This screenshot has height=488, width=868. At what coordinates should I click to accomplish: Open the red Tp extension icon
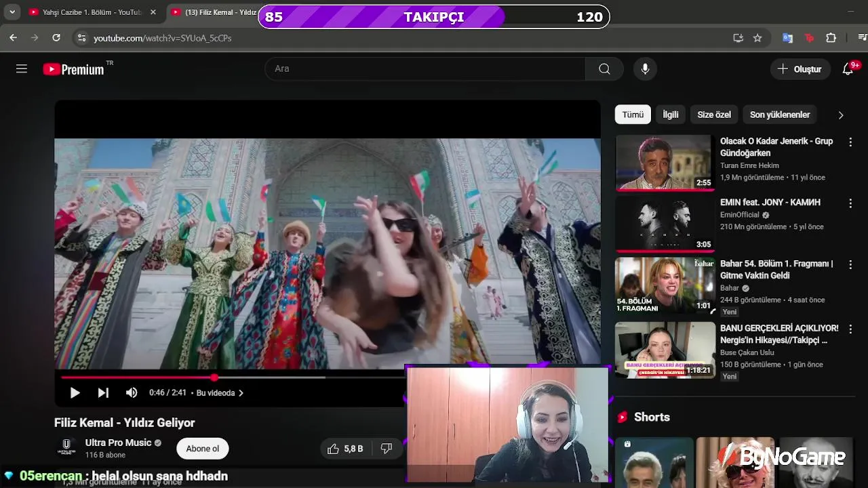click(809, 38)
